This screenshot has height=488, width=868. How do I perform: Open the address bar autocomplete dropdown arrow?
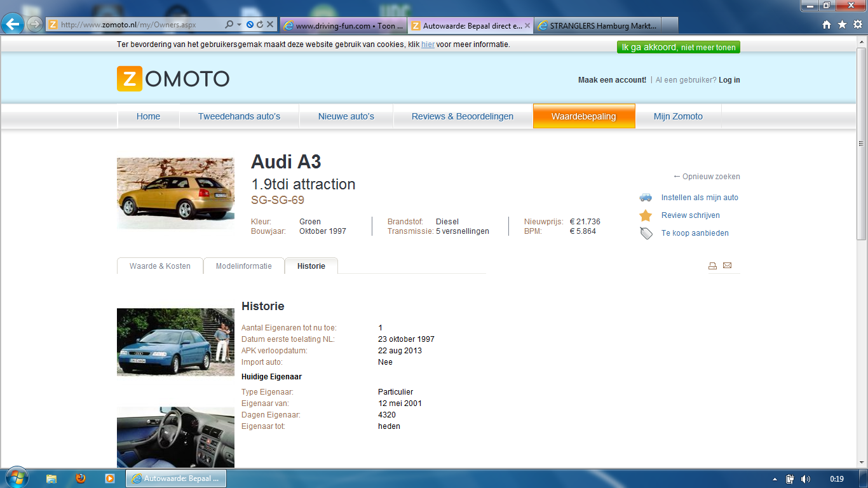pos(240,25)
